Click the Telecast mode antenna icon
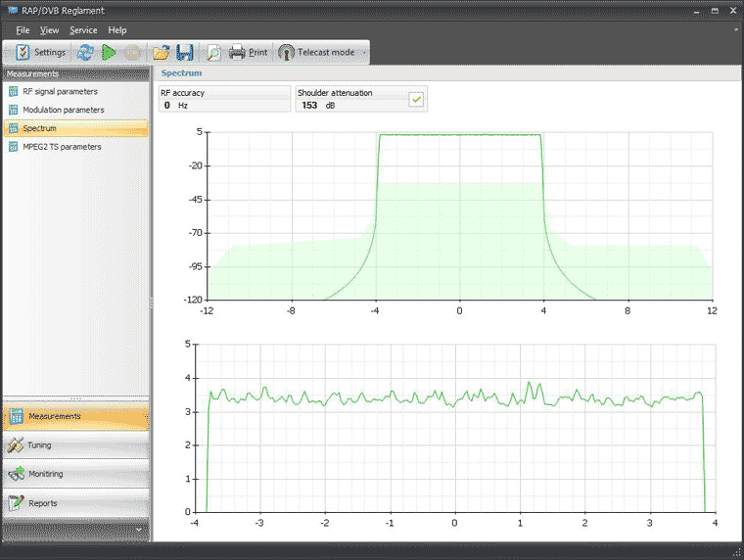This screenshot has width=744, height=560. tap(287, 52)
